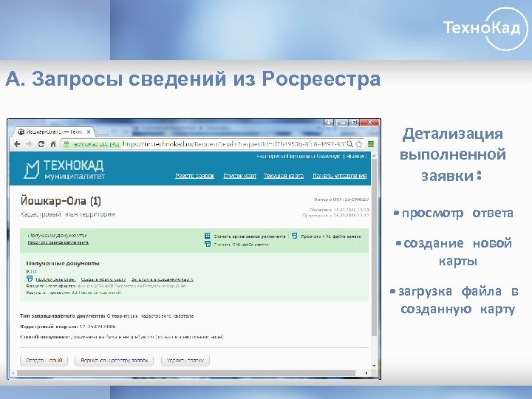Open the Панель управления menu link
The image size is (532, 399).
(x=339, y=176)
